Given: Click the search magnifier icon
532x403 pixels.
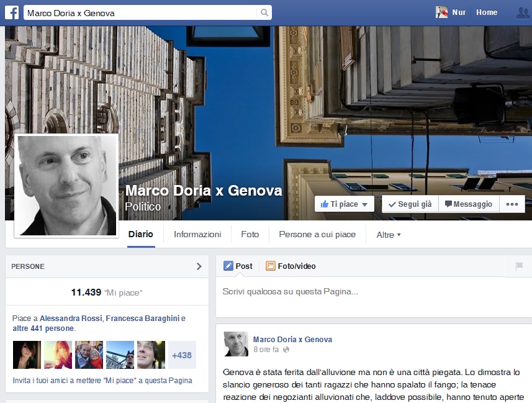Looking at the screenshot, I should (x=264, y=13).
